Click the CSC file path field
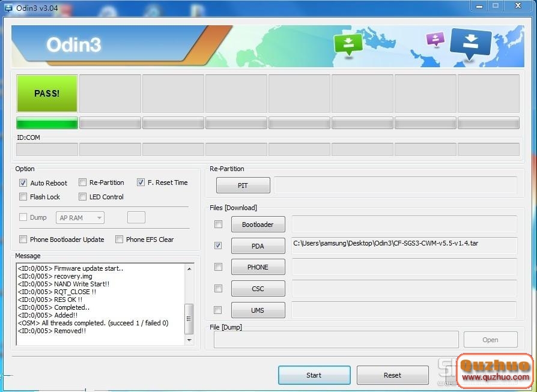Screen dimensions: 537x392 pos(404,289)
